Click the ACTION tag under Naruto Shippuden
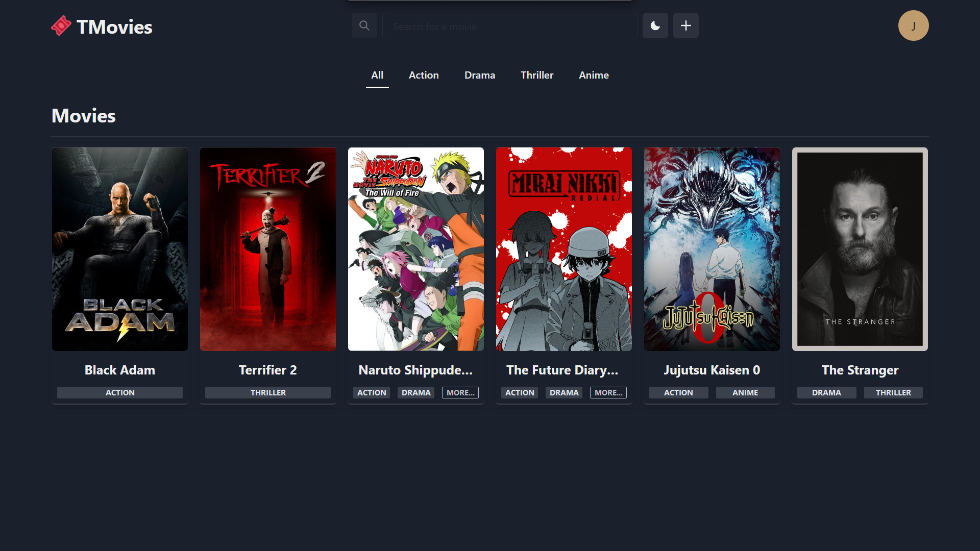The width and height of the screenshot is (980, 551). coord(372,392)
